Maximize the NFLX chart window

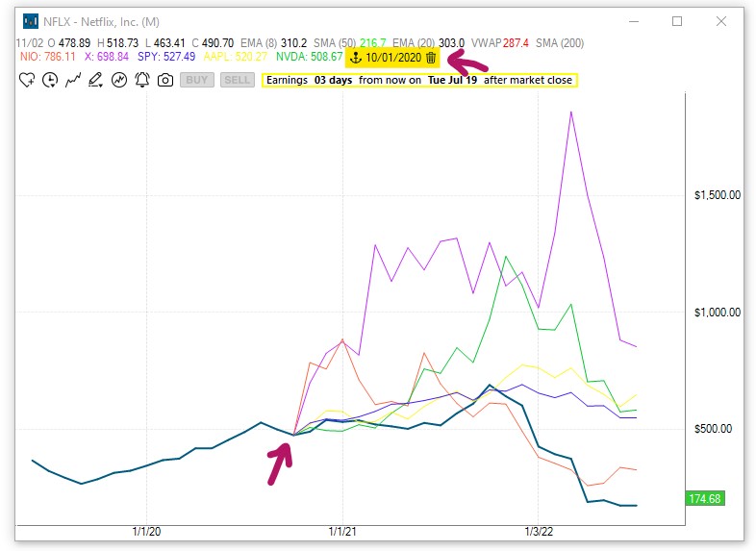point(677,21)
